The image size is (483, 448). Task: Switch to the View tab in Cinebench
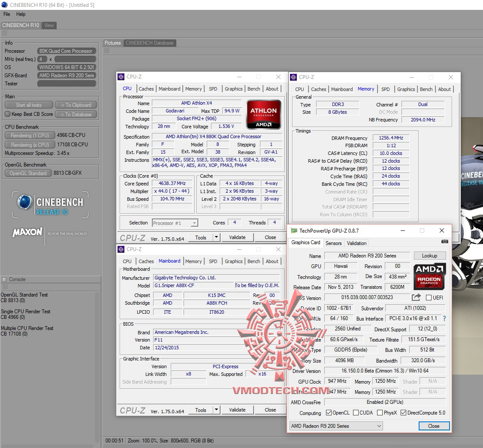pyautogui.click(x=49, y=25)
